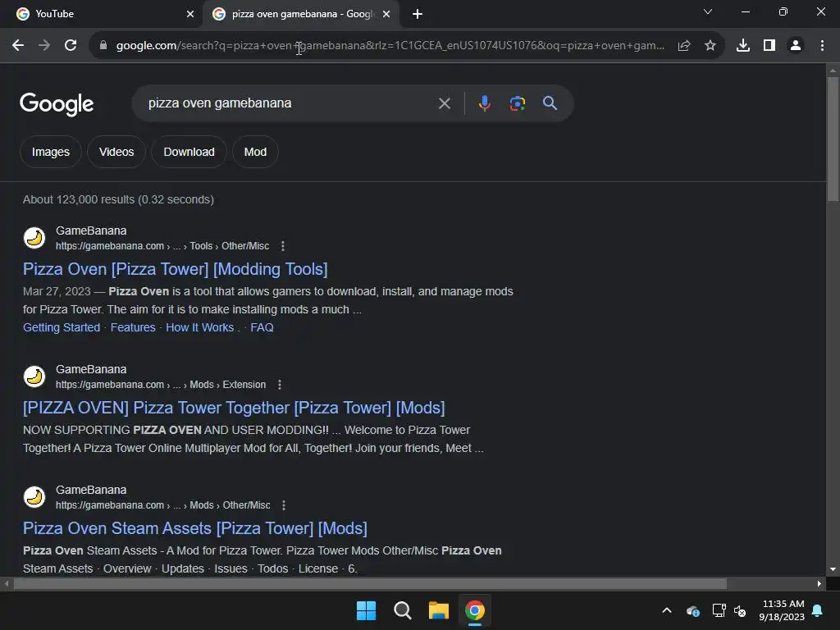Open the Features sitelink
The height and width of the screenshot is (630, 840).
coord(133,327)
